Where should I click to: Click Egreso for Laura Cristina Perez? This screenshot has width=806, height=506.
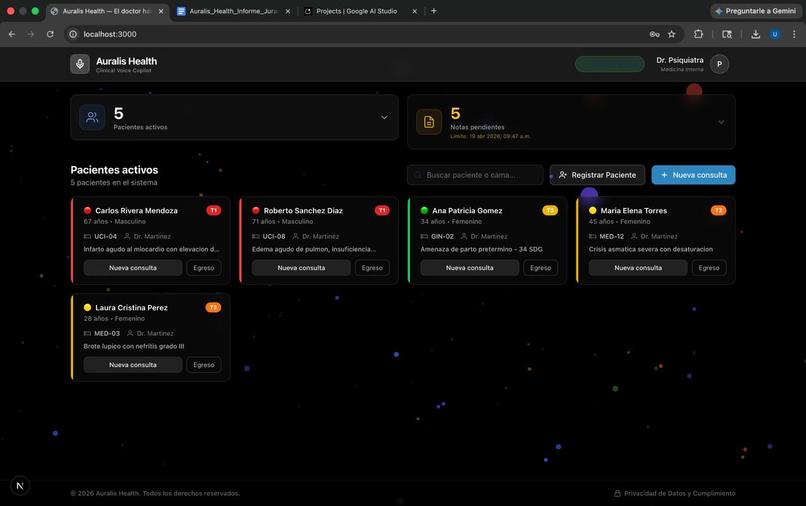204,365
